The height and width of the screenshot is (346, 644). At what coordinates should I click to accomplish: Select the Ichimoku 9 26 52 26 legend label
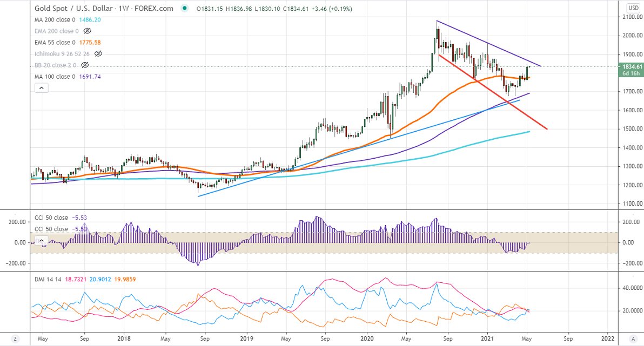[x=62, y=54]
